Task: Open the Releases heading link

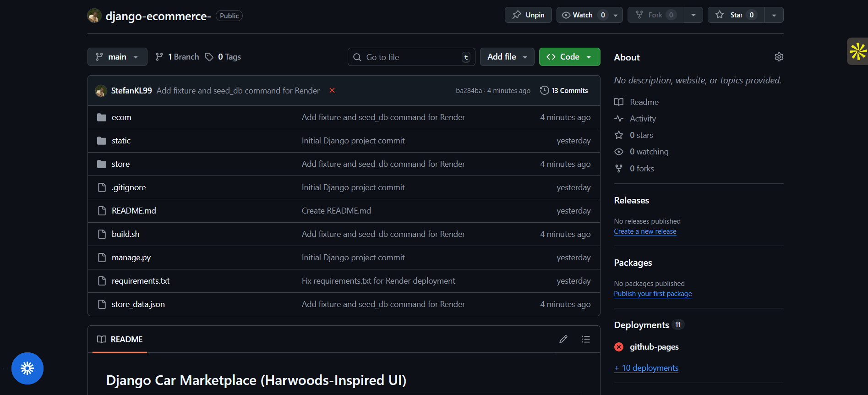Action: pos(631,200)
